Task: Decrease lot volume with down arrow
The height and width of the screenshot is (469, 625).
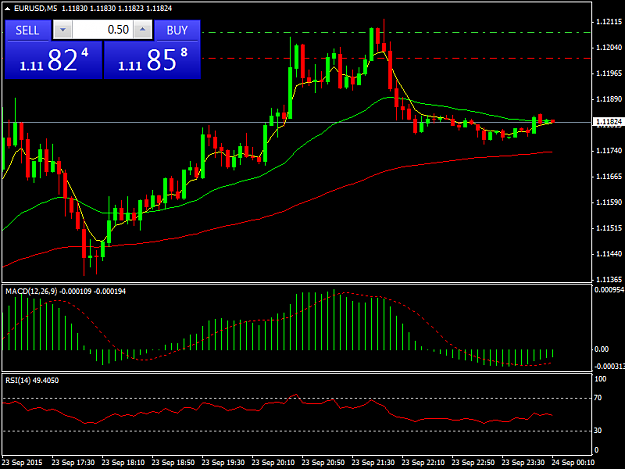Action: pos(63,30)
